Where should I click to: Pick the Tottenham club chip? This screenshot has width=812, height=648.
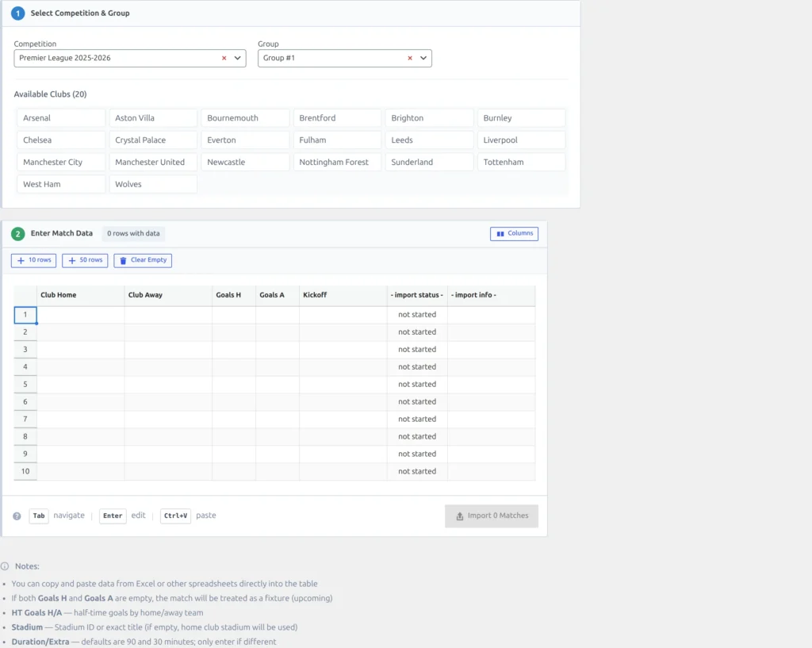click(x=522, y=162)
